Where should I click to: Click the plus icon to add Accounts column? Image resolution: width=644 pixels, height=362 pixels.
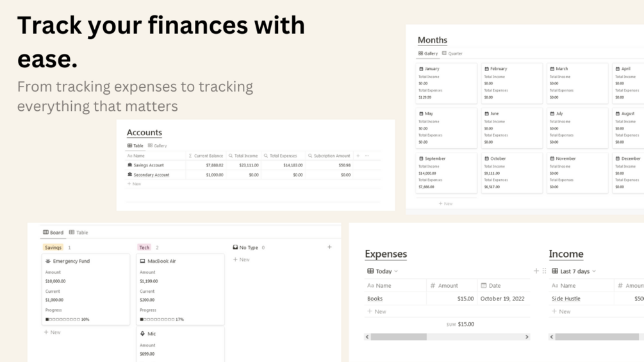[x=358, y=156]
